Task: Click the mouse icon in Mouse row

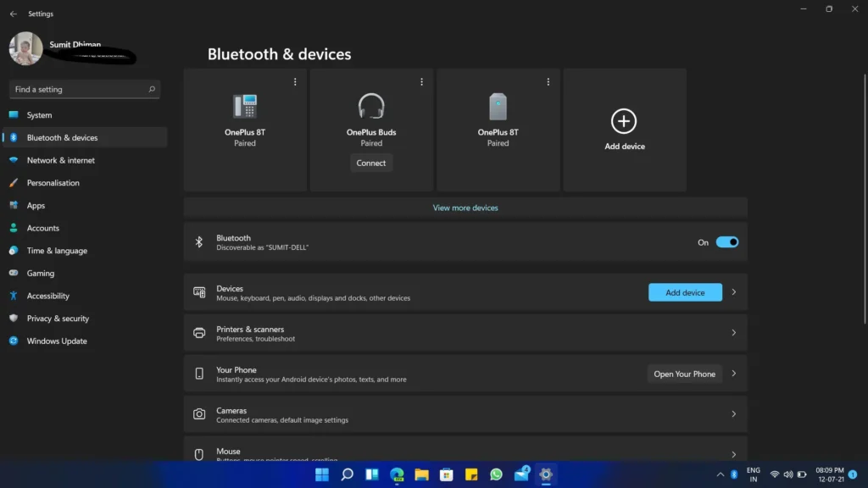Action: coord(199,455)
